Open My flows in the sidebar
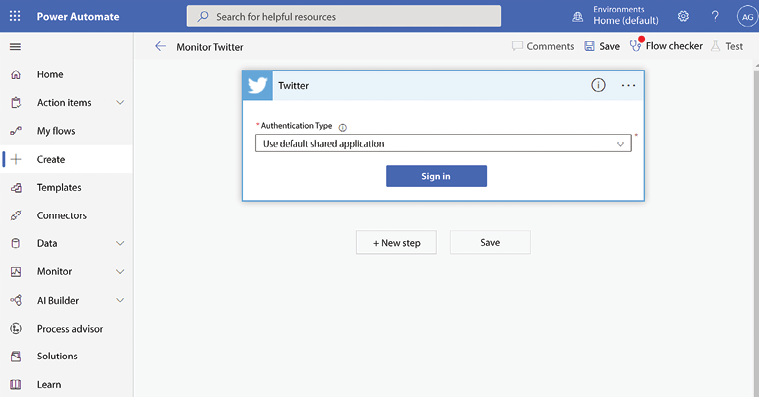Image resolution: width=759 pixels, height=397 pixels. click(56, 131)
